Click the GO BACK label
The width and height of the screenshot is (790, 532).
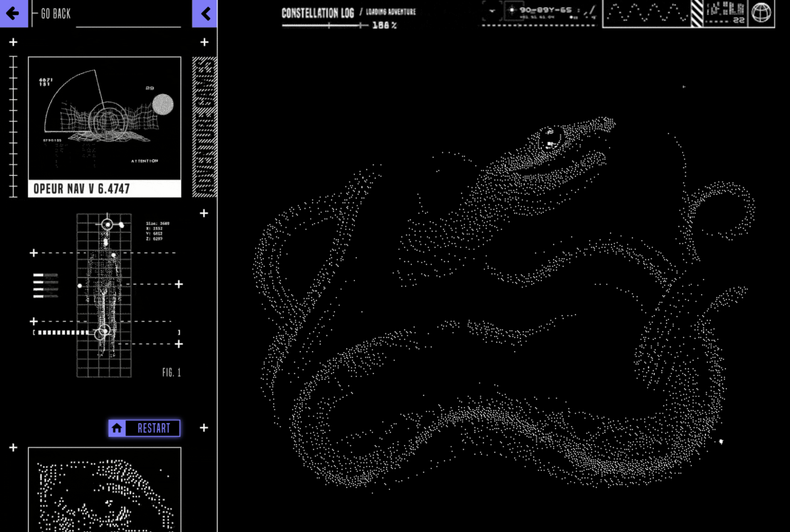click(x=55, y=13)
